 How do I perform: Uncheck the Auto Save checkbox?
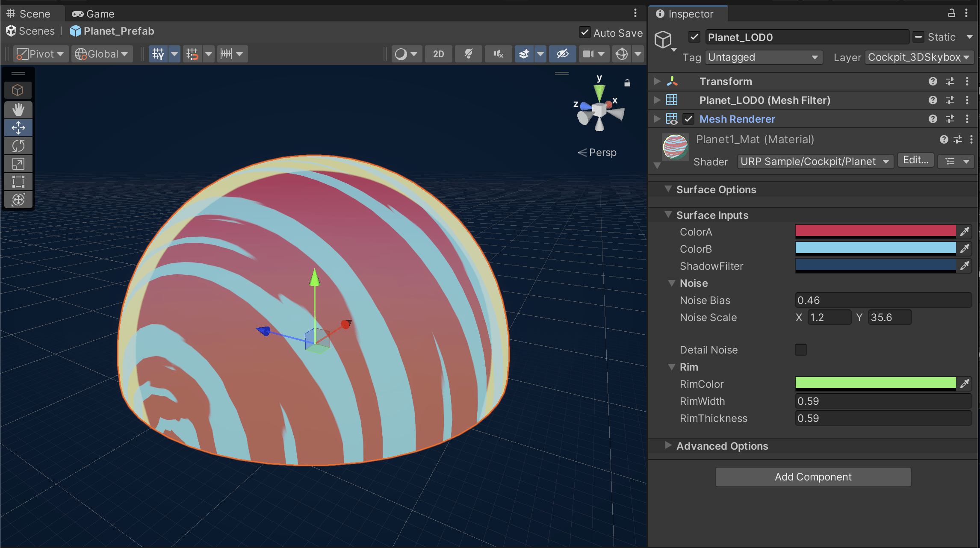[584, 32]
